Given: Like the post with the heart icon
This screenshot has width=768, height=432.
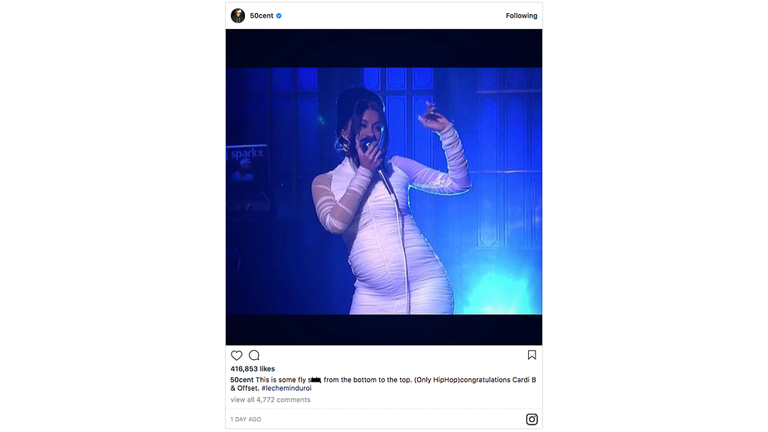Looking at the screenshot, I should (x=237, y=355).
